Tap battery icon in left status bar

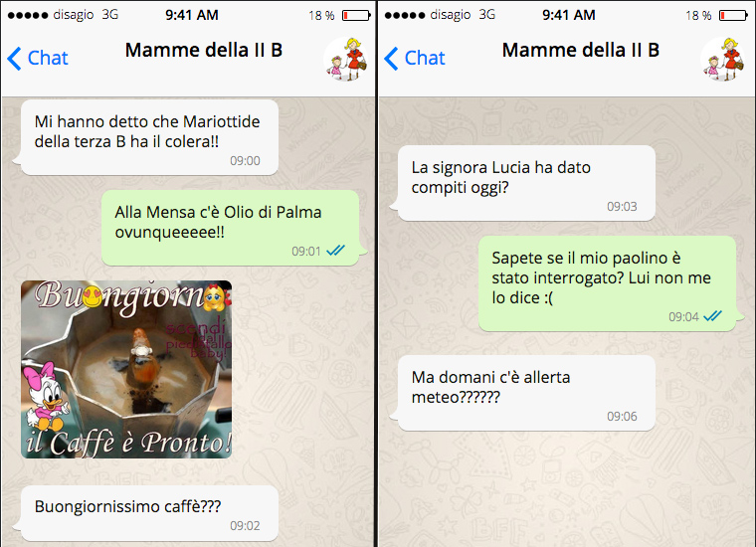356,16
